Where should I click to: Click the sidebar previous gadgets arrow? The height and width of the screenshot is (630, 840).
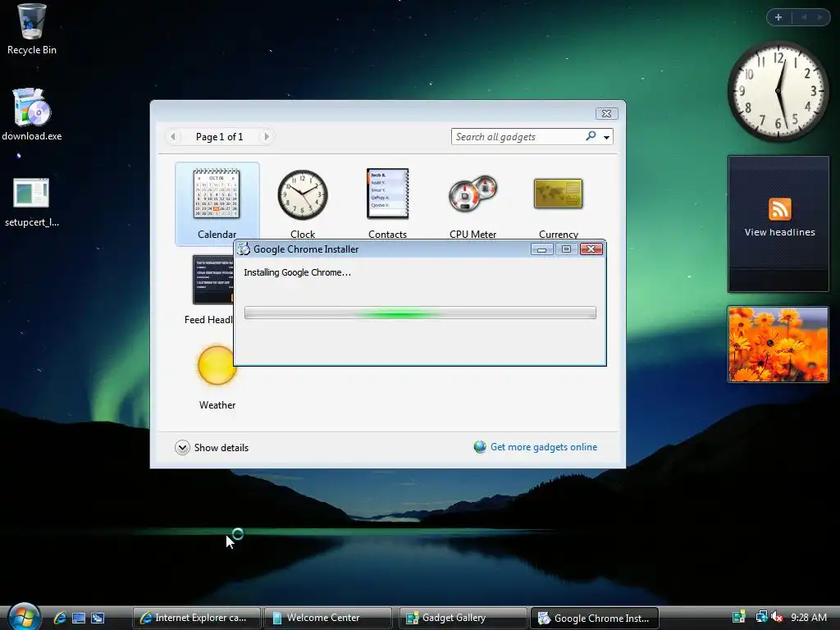(x=804, y=17)
